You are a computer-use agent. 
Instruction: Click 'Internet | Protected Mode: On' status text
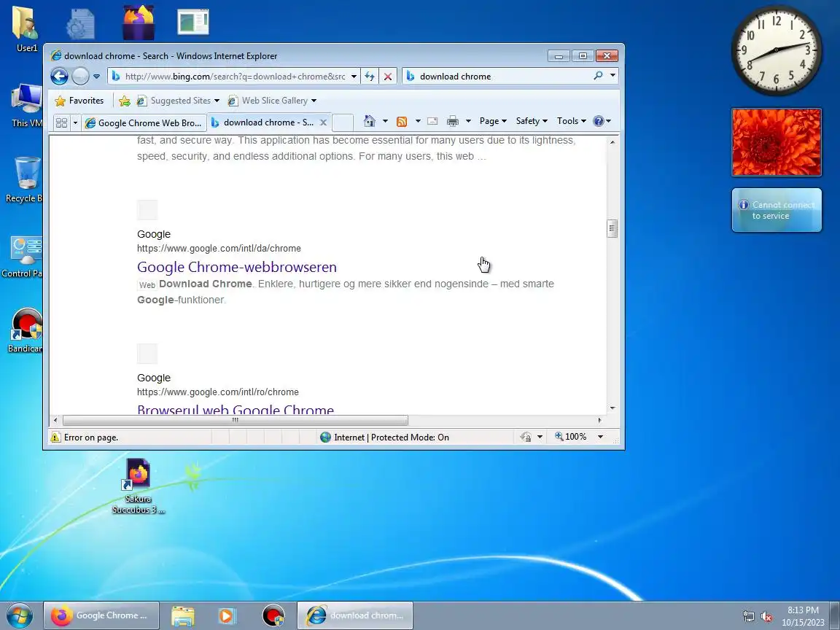(x=392, y=437)
